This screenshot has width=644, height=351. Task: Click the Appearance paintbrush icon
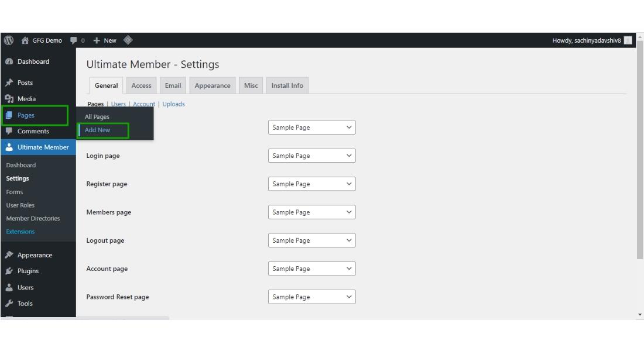(x=9, y=255)
